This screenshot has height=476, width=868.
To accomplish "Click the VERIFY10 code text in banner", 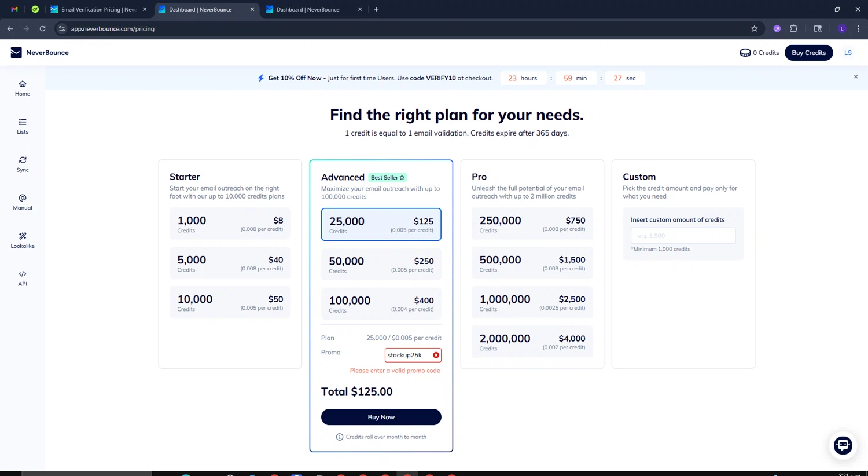I will pyautogui.click(x=441, y=78).
